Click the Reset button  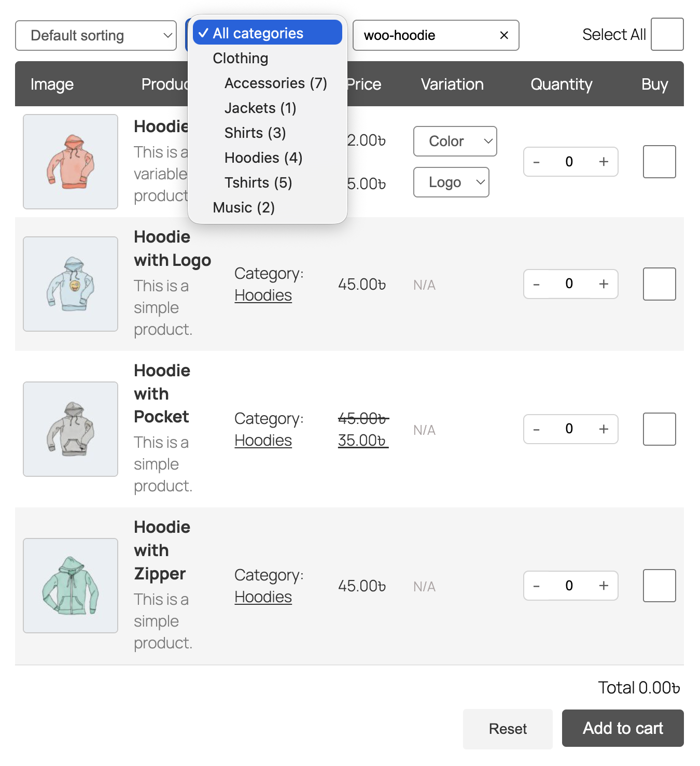coord(507,728)
